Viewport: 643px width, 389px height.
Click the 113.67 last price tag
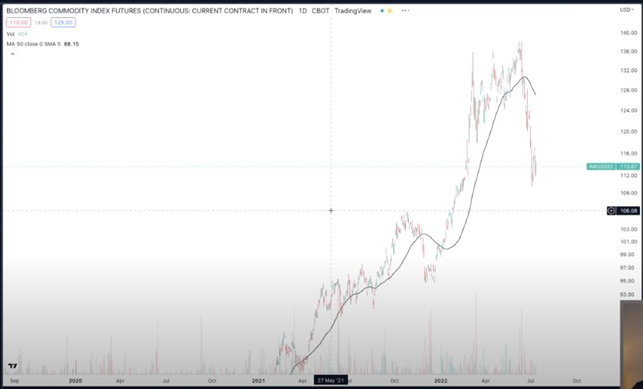627,166
